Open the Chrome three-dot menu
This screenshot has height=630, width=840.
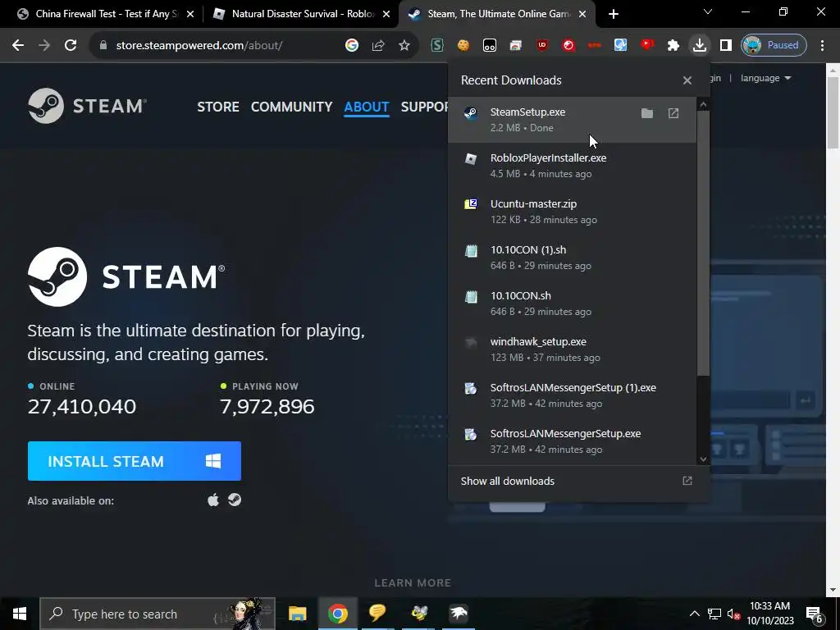(x=822, y=45)
